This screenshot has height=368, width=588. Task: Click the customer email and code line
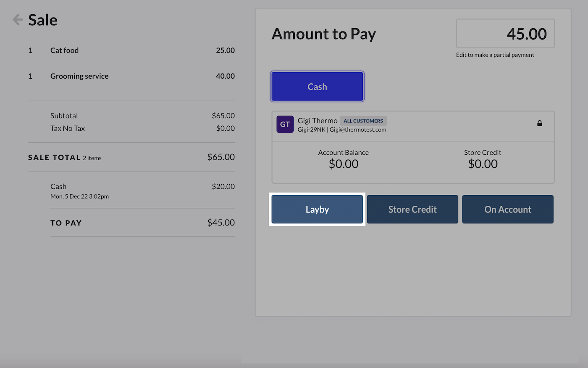tap(341, 130)
